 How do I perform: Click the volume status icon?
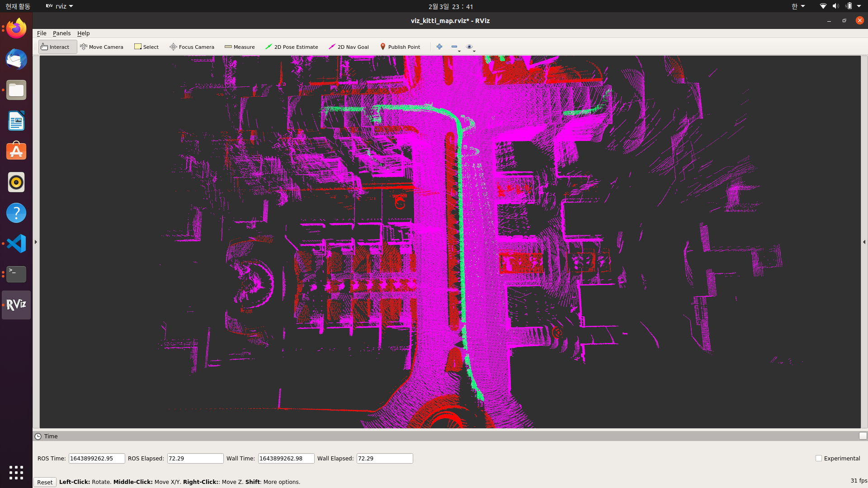835,6
